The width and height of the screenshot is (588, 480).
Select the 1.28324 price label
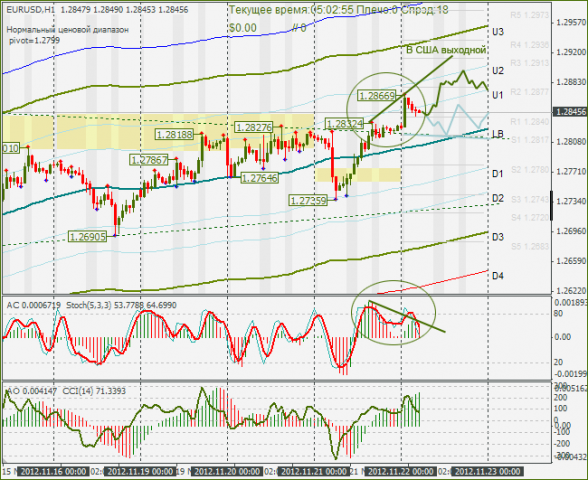(x=345, y=123)
